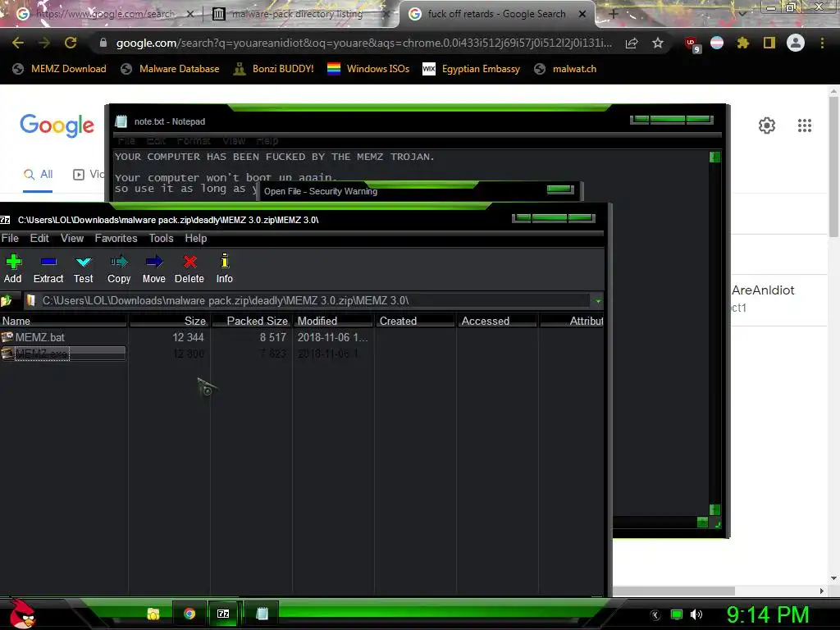Bookmark this page with star icon
The width and height of the screenshot is (840, 630).
(658, 43)
